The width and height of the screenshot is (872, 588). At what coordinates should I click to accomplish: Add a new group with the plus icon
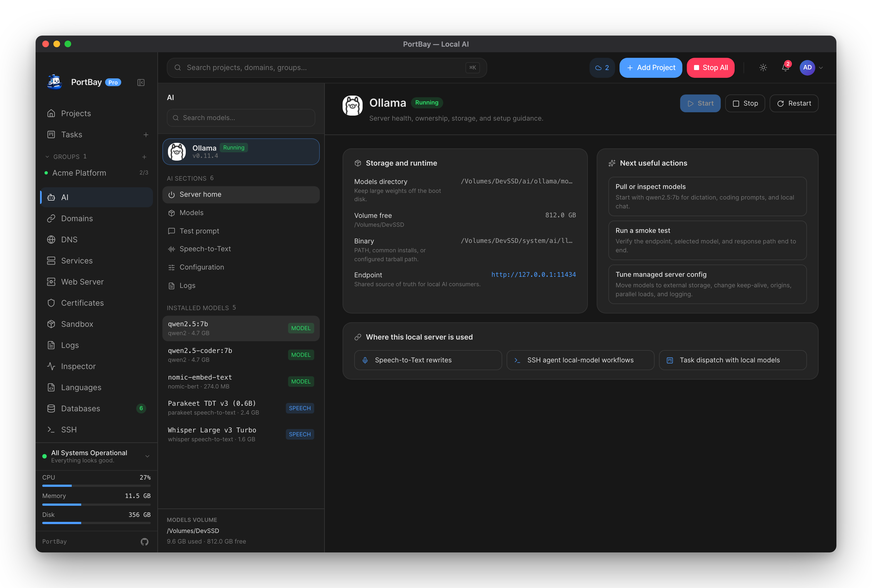point(145,157)
